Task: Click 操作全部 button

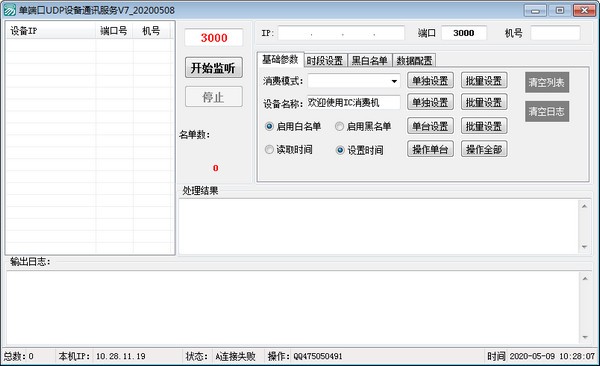Action: (484, 149)
